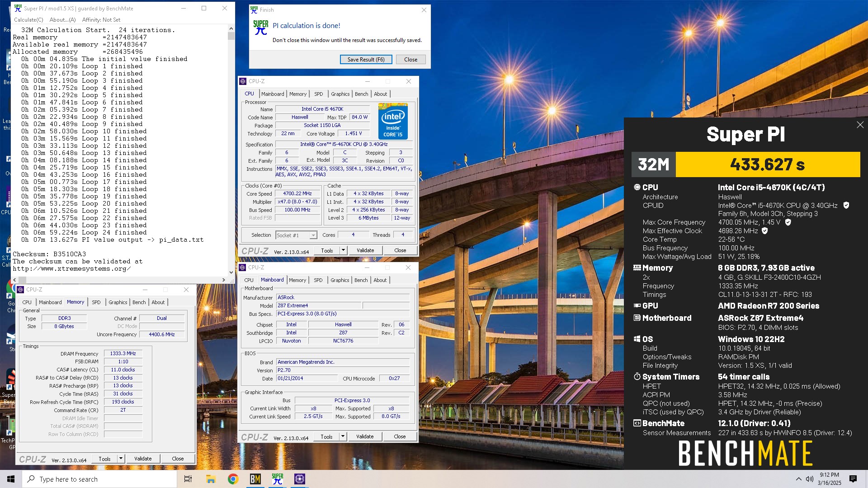Click Max Effective Clock verified shield icon

pyautogui.click(x=765, y=231)
